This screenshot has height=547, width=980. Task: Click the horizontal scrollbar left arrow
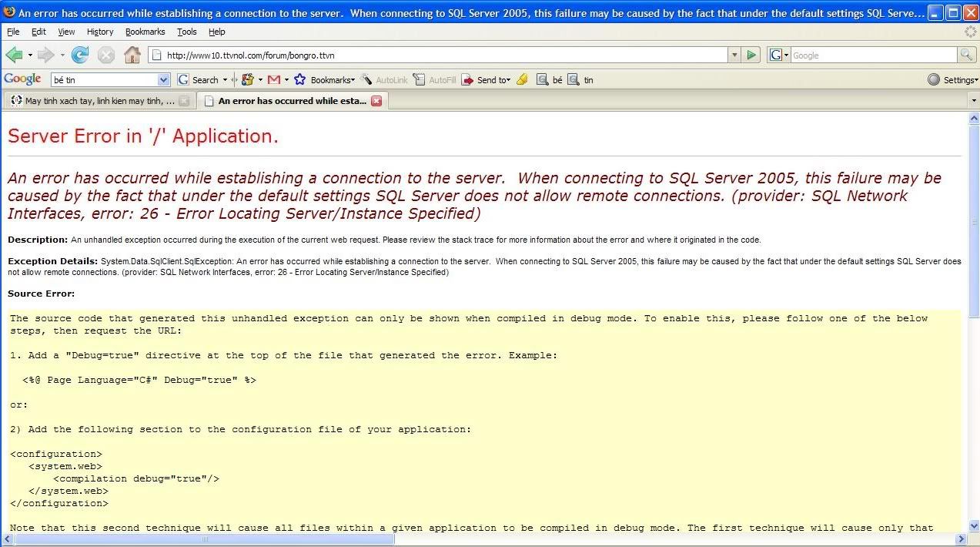point(7,539)
